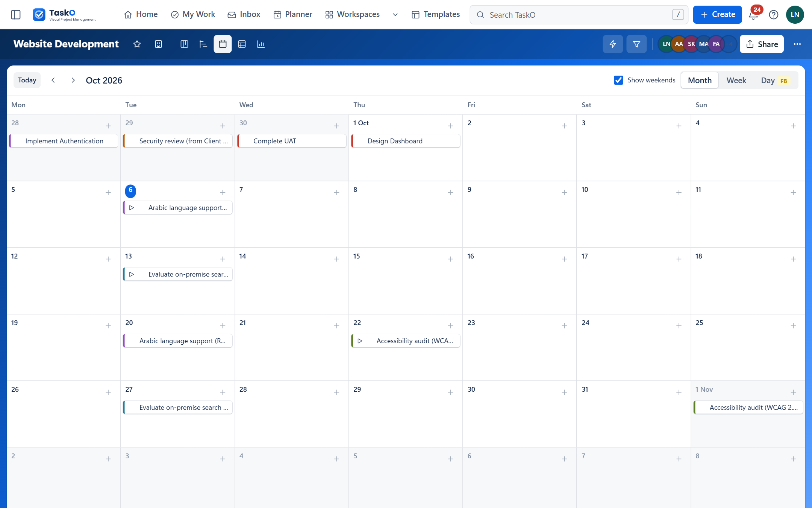The width and height of the screenshot is (812, 508).
Task: Go to previous month arrow
Action: [x=53, y=80]
